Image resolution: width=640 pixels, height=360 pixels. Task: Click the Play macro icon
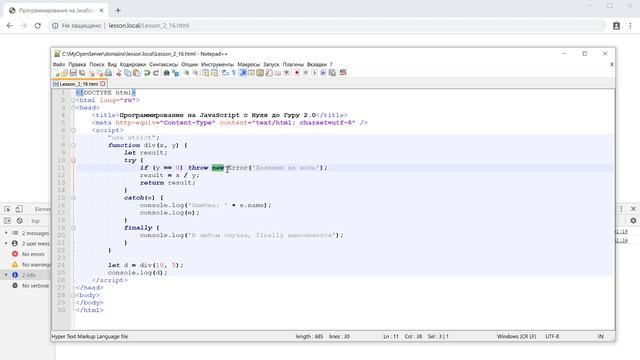point(315,73)
